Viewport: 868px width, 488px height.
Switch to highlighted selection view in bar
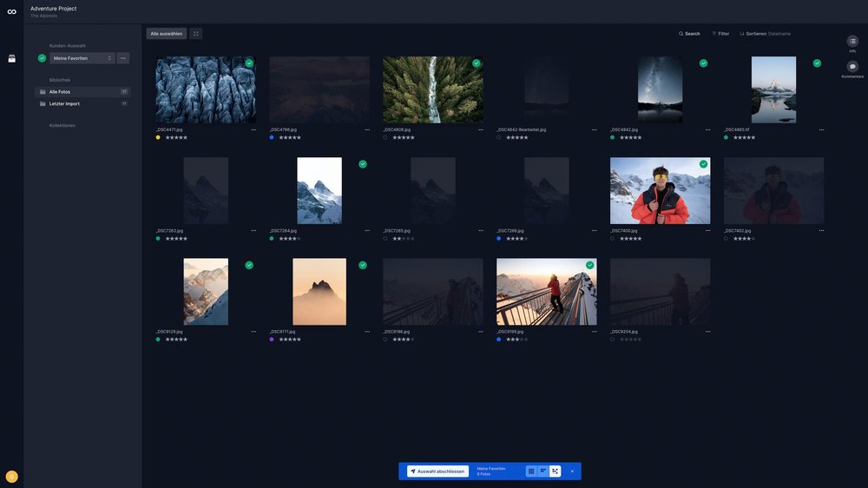555,472
